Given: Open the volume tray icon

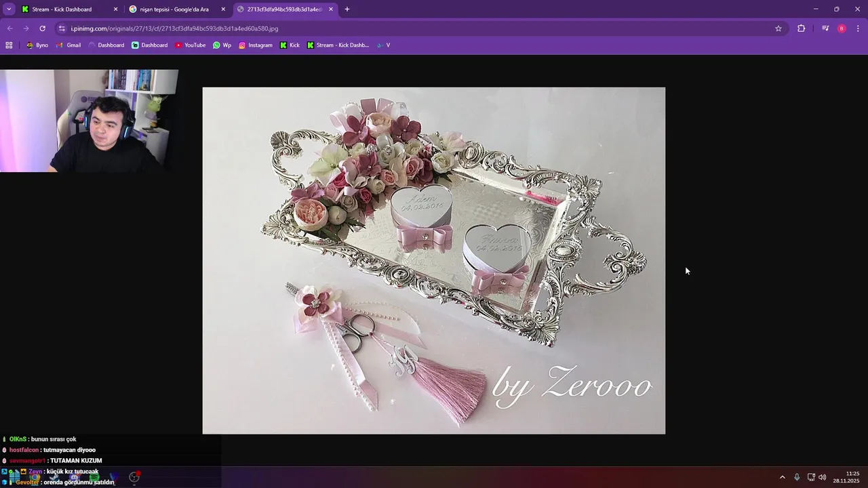Looking at the screenshot, I should [x=823, y=477].
